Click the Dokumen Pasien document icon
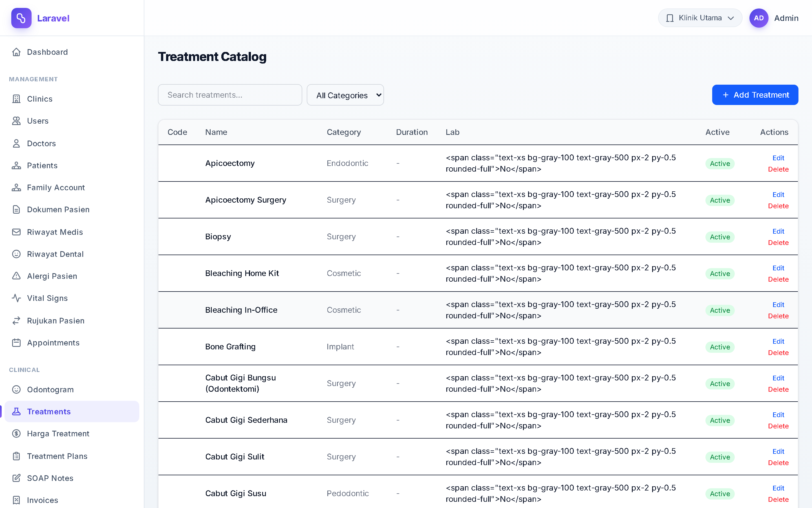 tap(16, 210)
